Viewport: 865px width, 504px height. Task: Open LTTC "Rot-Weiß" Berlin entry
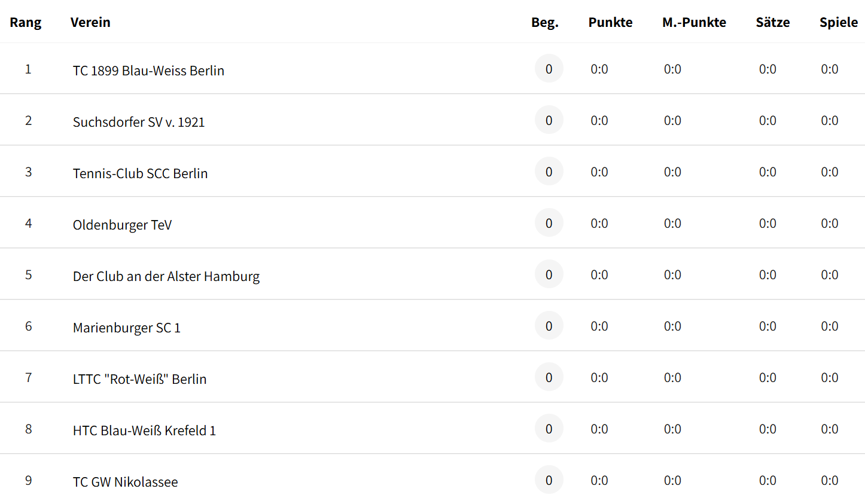click(139, 379)
